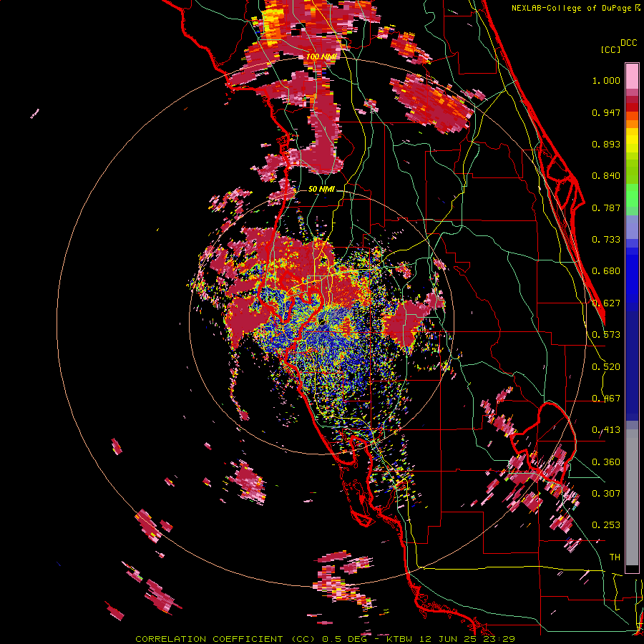This screenshot has width=644, height=644.
Task: Pick the yellow segment of the color scale
Action: tap(632, 140)
